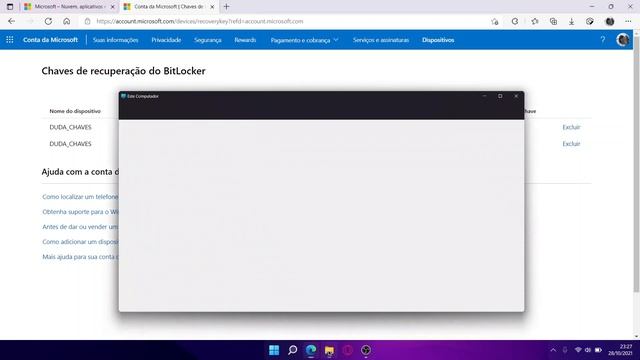
Task: Open Wi-Fi network tray icon
Action: (578, 350)
